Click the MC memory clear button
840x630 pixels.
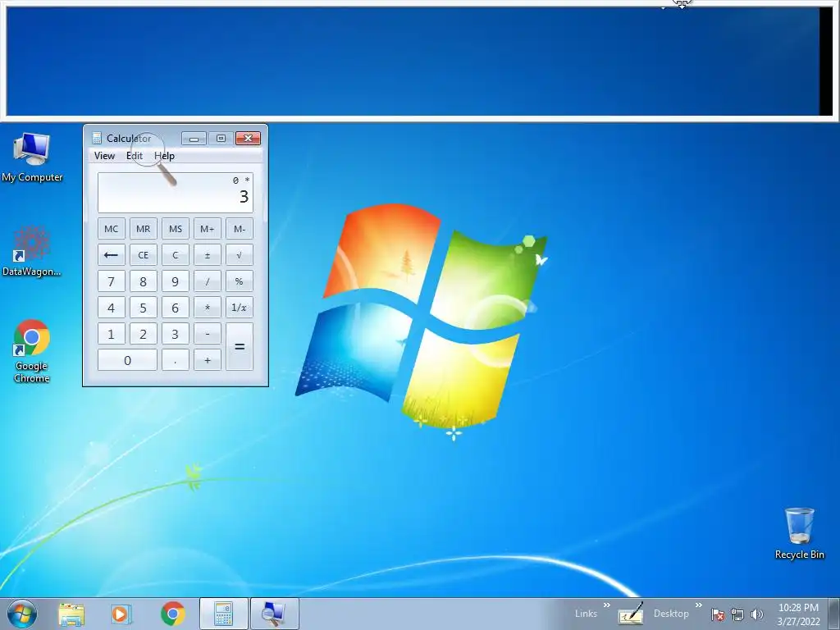pos(112,229)
